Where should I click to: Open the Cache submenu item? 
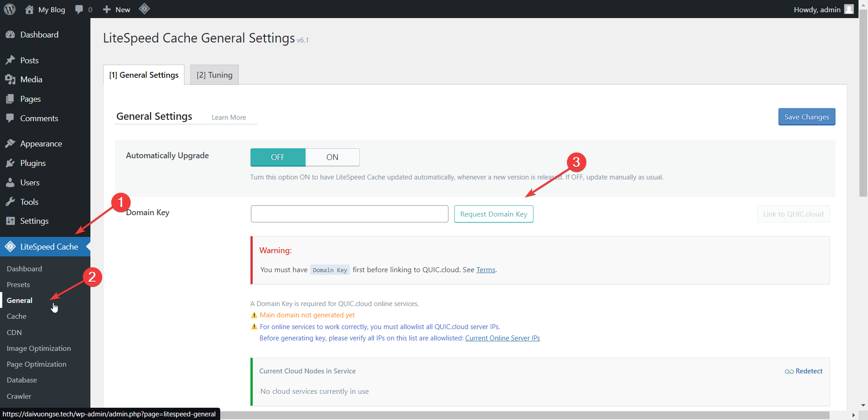point(17,316)
